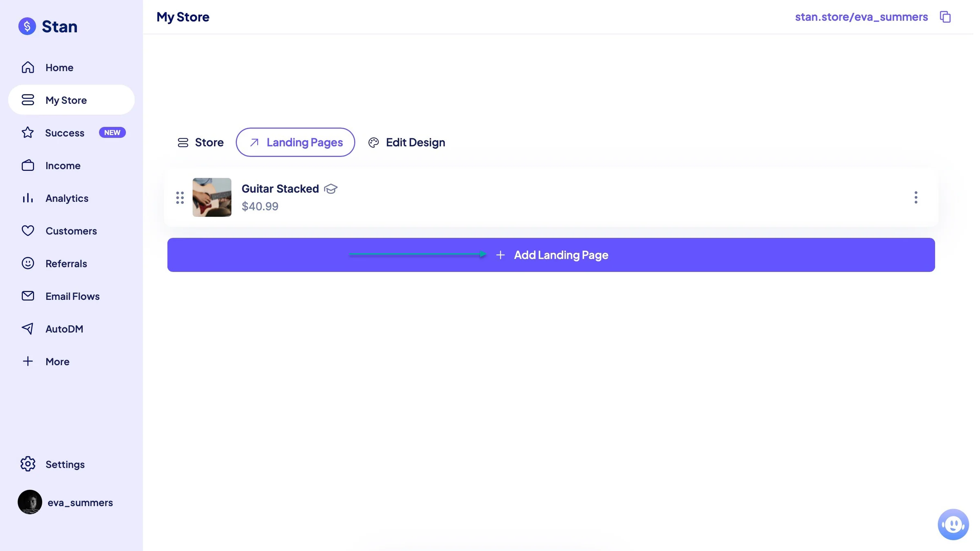Click the Stan dollar logo icon
Viewport: 980px width, 551px height.
tap(27, 26)
